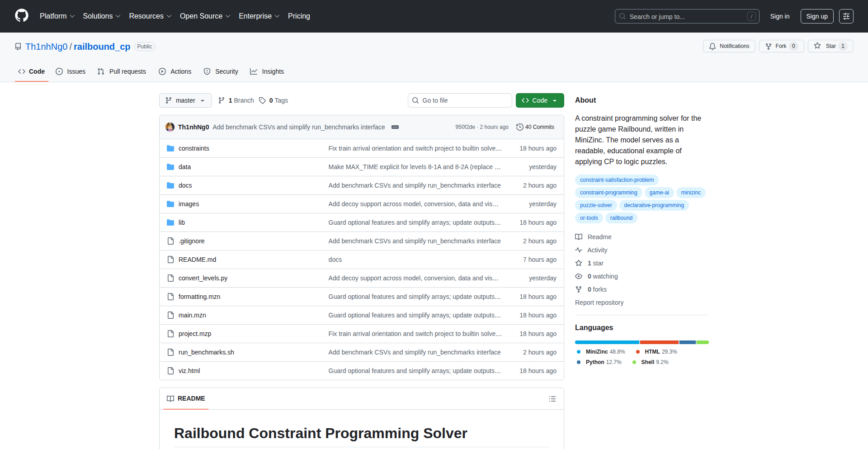Toggle Notifications for this repository
Viewport: 868px width, 449px height.
click(x=729, y=46)
